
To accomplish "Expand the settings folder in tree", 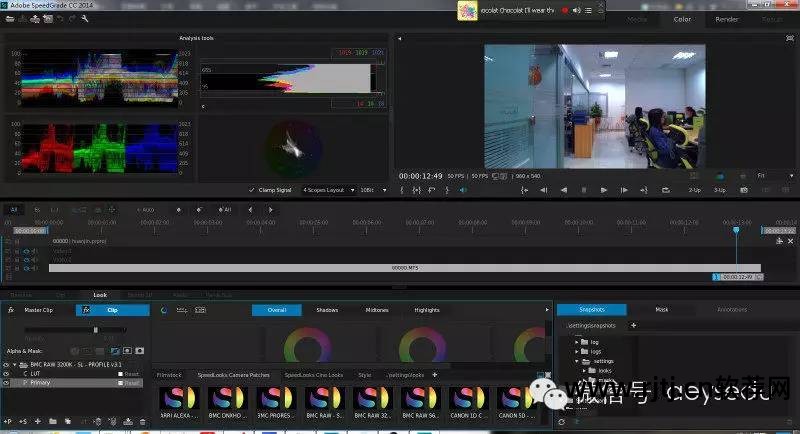I will click(x=577, y=361).
